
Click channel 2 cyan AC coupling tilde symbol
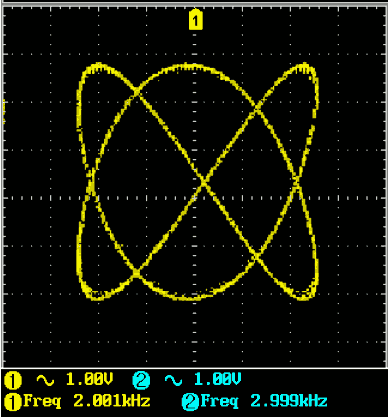173,380
